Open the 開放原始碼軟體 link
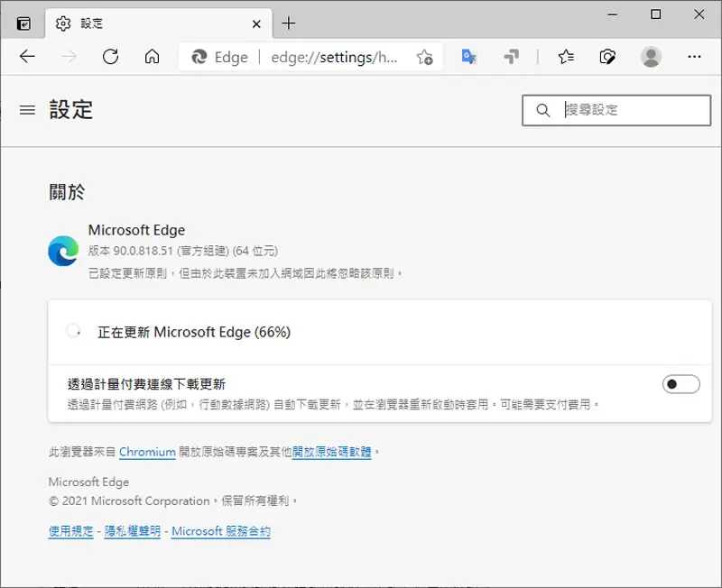Image resolution: width=722 pixels, height=588 pixels. click(x=331, y=452)
